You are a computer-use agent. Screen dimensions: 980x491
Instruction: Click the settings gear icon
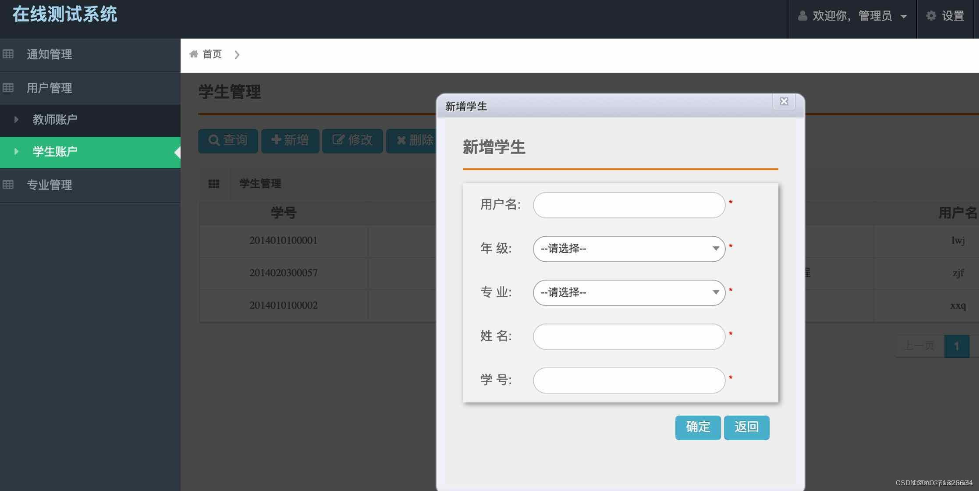pyautogui.click(x=931, y=16)
